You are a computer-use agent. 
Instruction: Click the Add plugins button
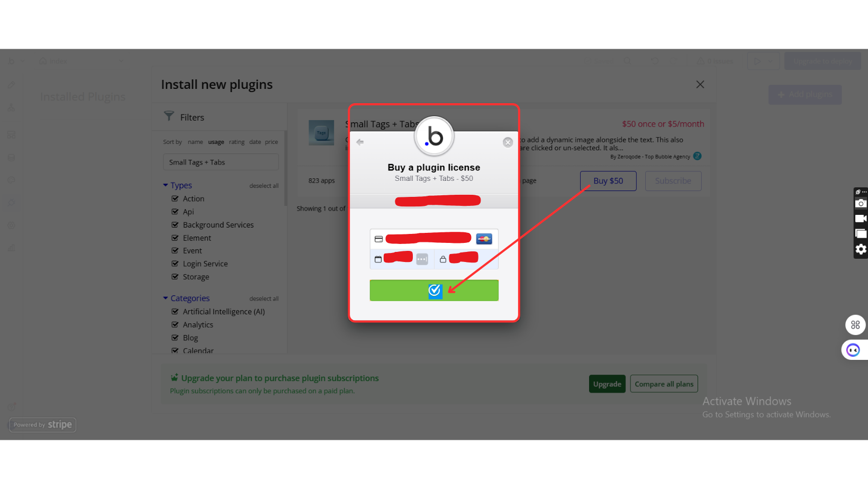pyautogui.click(x=805, y=95)
